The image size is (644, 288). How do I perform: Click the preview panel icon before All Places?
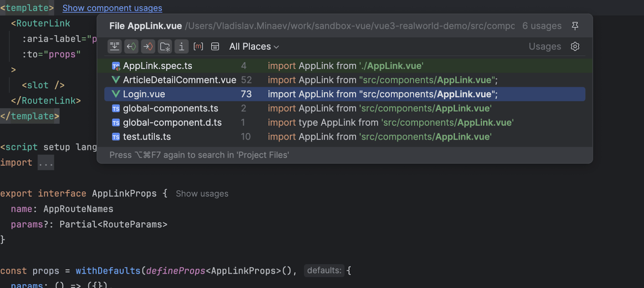click(215, 47)
